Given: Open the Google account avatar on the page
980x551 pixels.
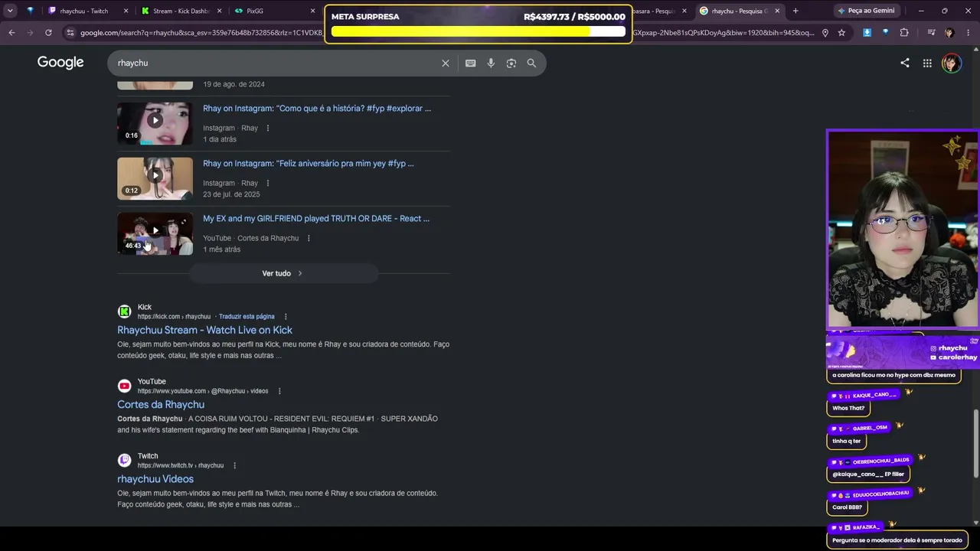Looking at the screenshot, I should [951, 64].
